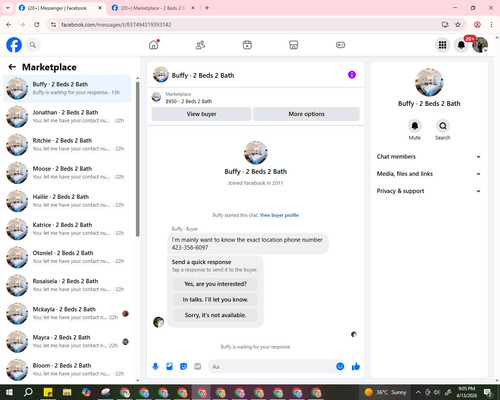Open the notifications bell in header
Viewport: 500px width, 400px height.
click(x=461, y=45)
